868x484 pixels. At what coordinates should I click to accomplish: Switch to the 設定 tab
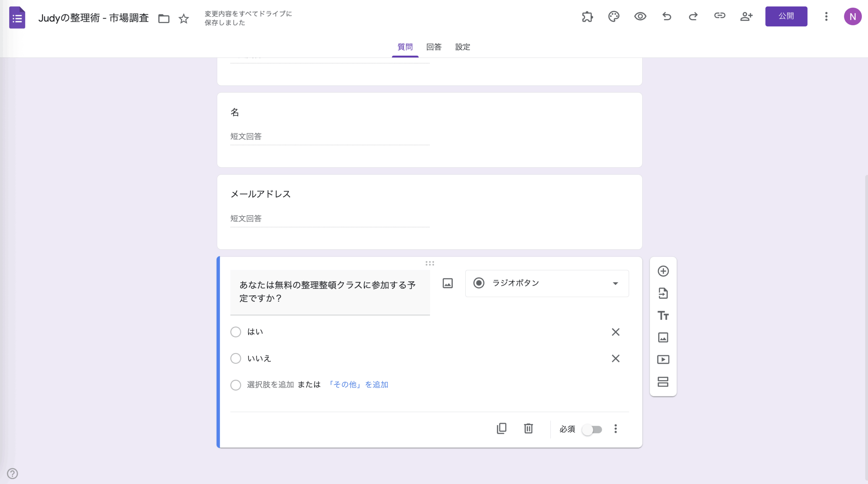[x=462, y=47]
